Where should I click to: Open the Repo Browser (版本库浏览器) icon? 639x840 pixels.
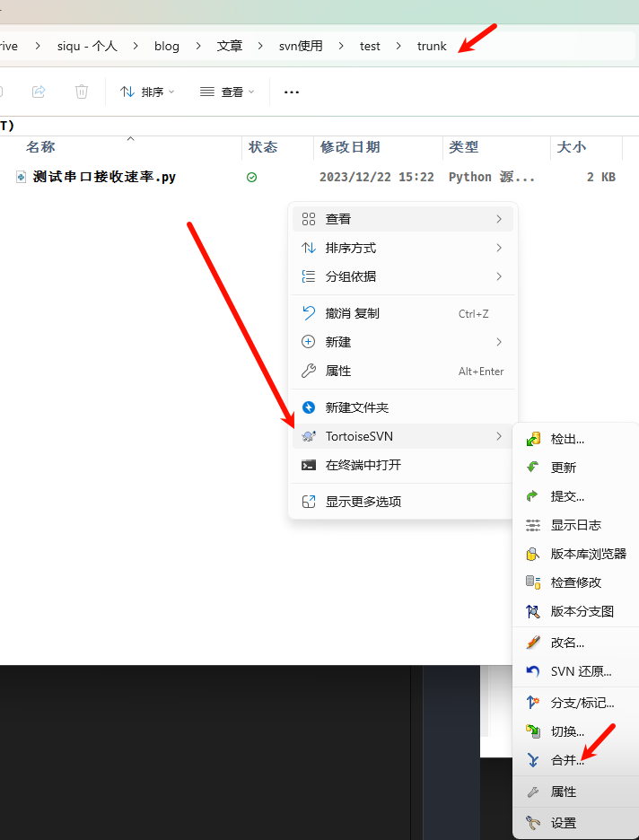(533, 554)
